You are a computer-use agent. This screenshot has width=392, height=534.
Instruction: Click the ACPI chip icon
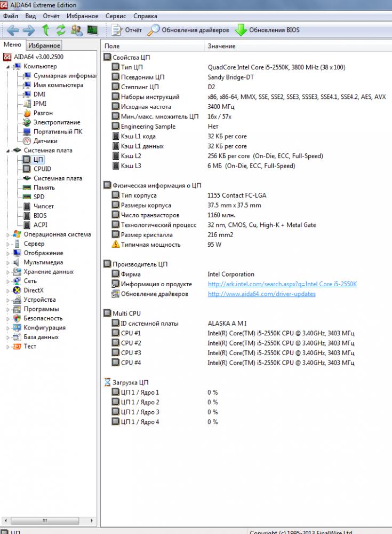27,225
